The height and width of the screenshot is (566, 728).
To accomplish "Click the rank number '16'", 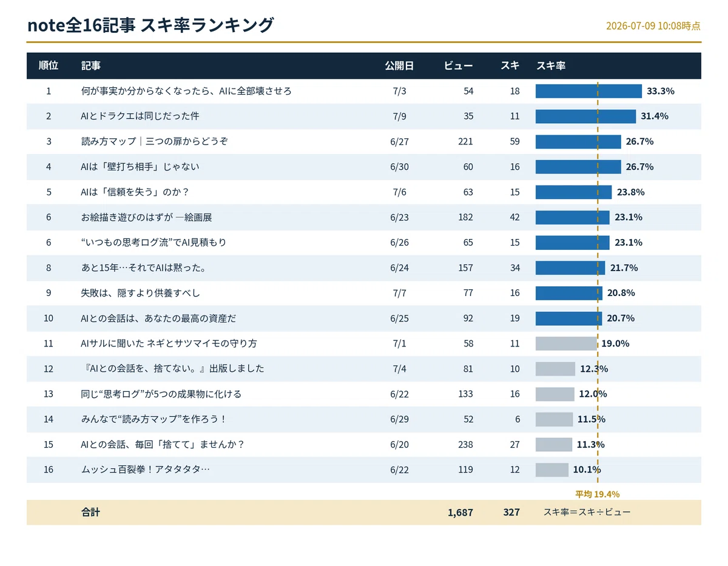I will (x=49, y=470).
